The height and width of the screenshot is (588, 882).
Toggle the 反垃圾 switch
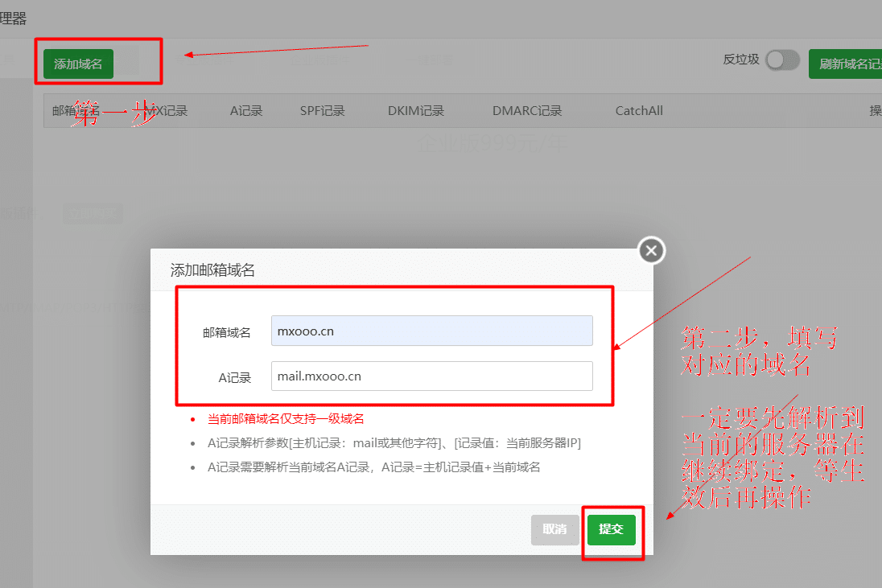(781, 60)
